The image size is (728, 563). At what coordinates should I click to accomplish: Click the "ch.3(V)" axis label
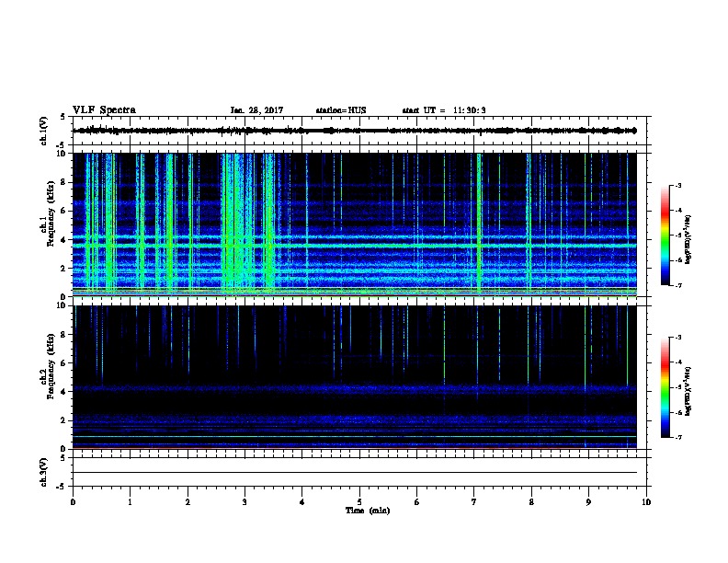43,472
